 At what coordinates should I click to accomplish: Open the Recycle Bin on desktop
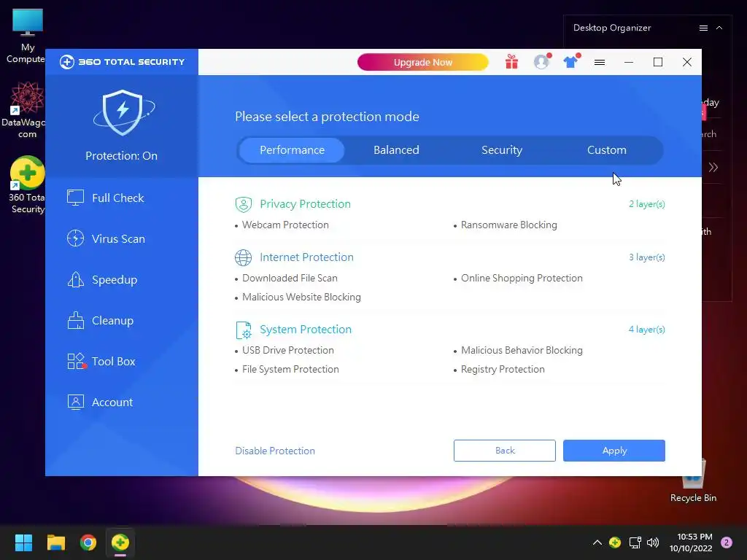coord(693,480)
